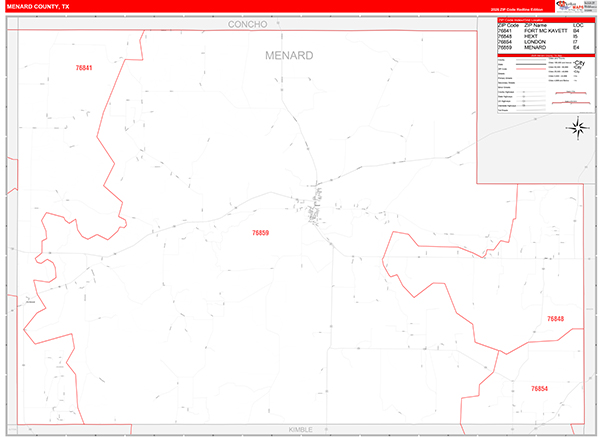Click the "ZIP Code" column header
Viewport: 600px width, 437px height.
point(508,25)
